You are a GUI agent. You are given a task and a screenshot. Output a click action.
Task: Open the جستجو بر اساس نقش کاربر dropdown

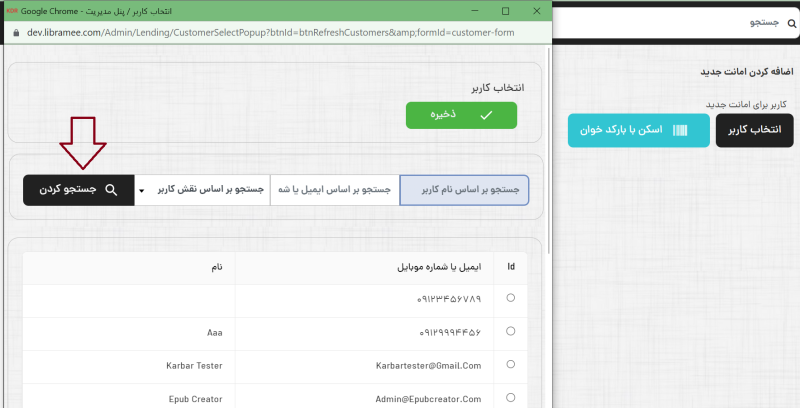pos(201,189)
